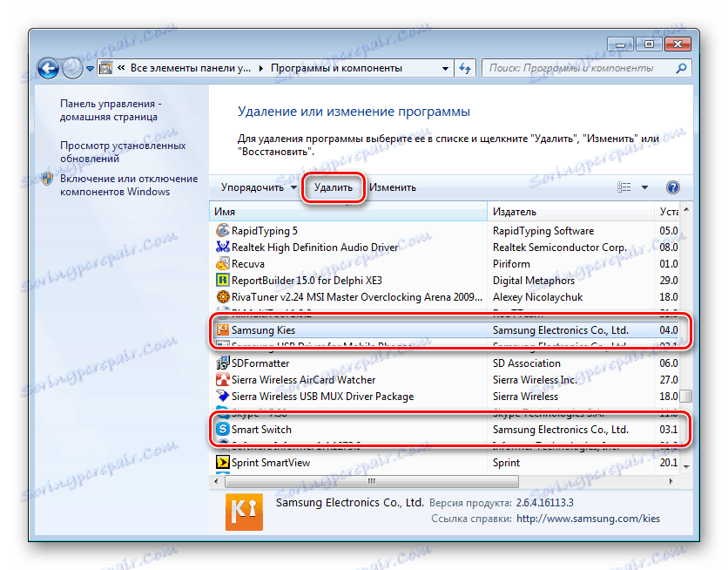The width and height of the screenshot is (728, 570).
Task: Click the Forward navigation arrow
Action: coord(73,69)
